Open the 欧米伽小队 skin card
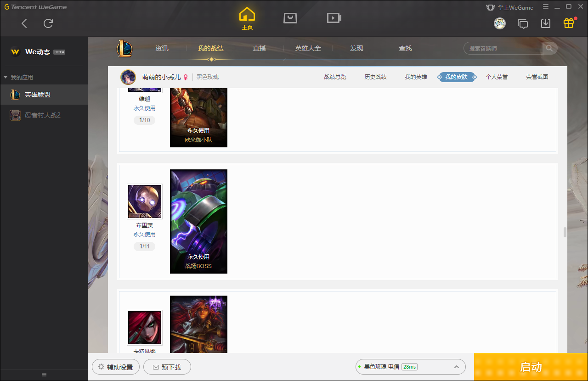 (198, 118)
